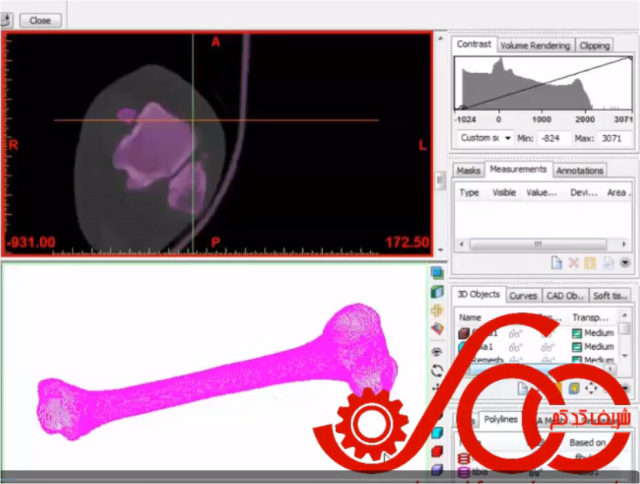Toggle first visibility glasses in the second object row
This screenshot has height=484, width=640.
[x=515, y=348]
